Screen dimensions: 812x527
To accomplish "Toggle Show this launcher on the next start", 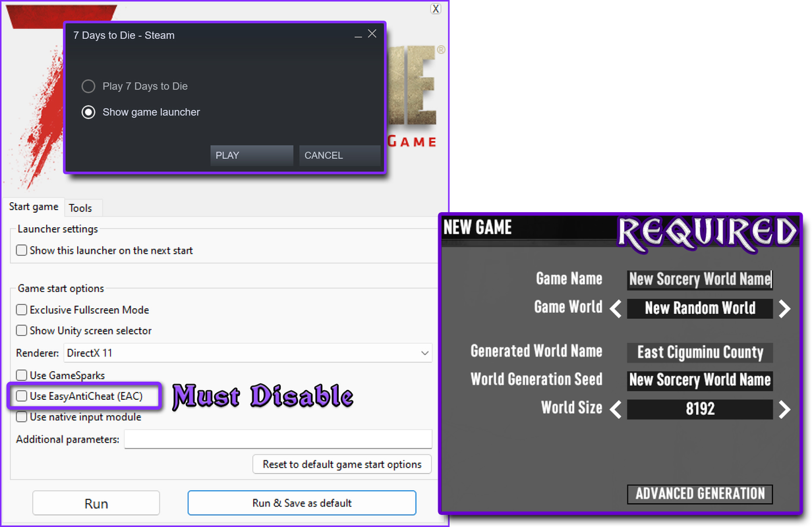I will coord(22,250).
